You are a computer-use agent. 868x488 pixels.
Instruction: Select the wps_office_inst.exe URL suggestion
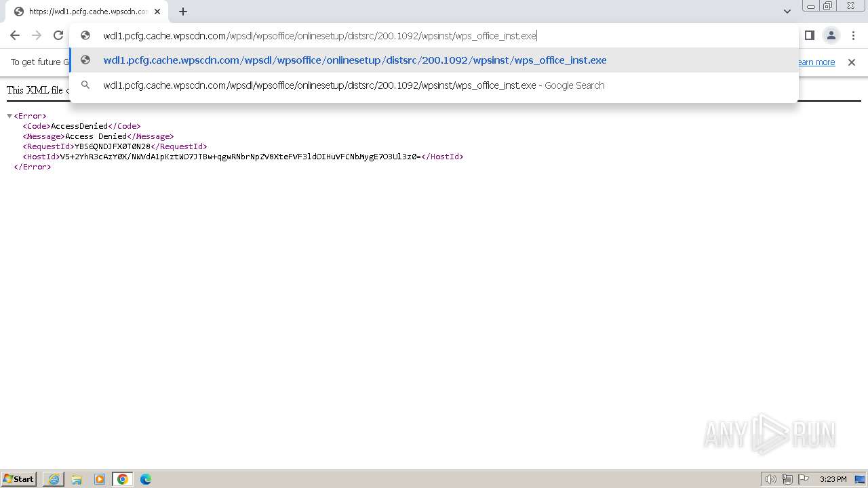(x=434, y=60)
